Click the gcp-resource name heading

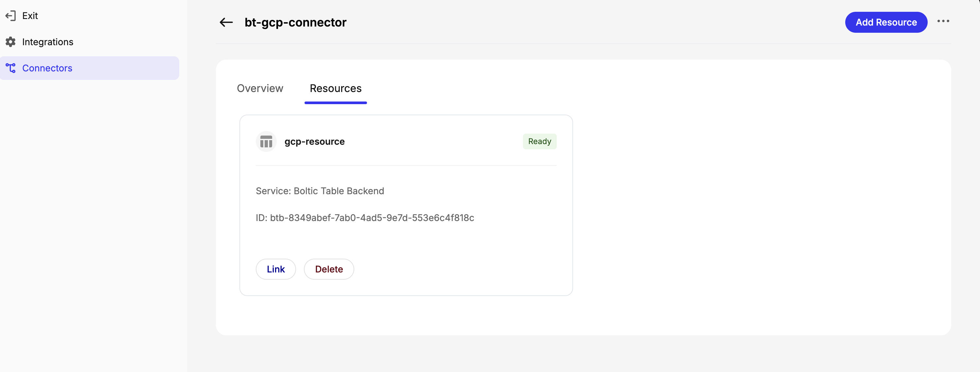(x=314, y=141)
